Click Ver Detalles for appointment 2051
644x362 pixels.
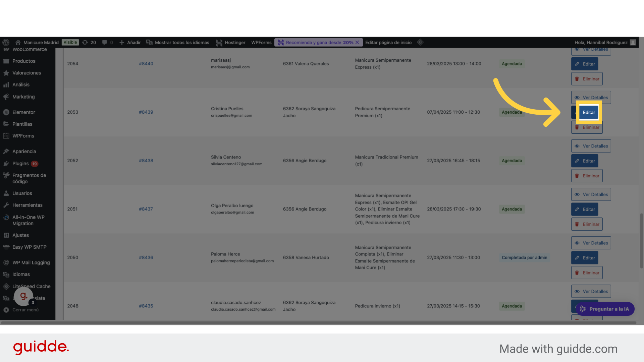point(591,194)
